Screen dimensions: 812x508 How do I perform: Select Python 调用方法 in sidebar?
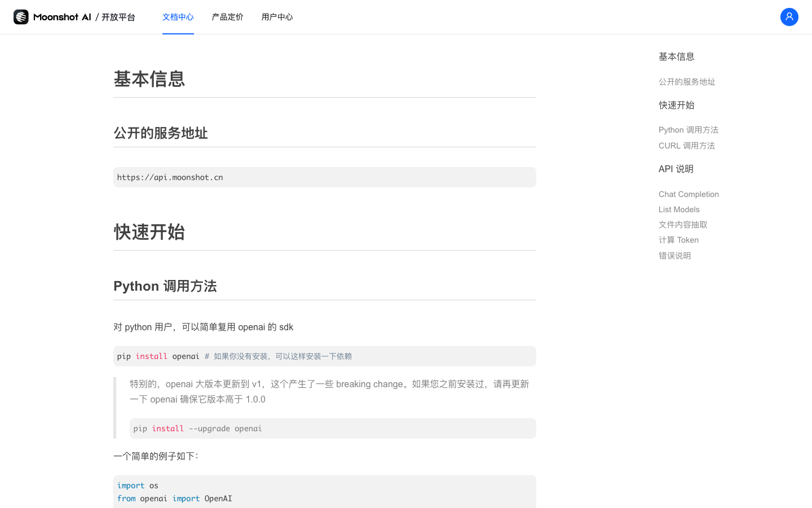pyautogui.click(x=689, y=130)
